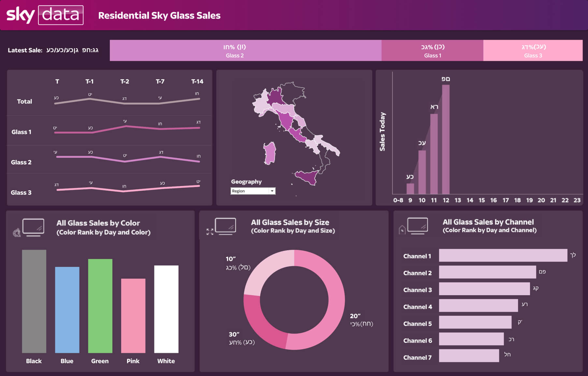Click the Black color bar

(x=34, y=301)
